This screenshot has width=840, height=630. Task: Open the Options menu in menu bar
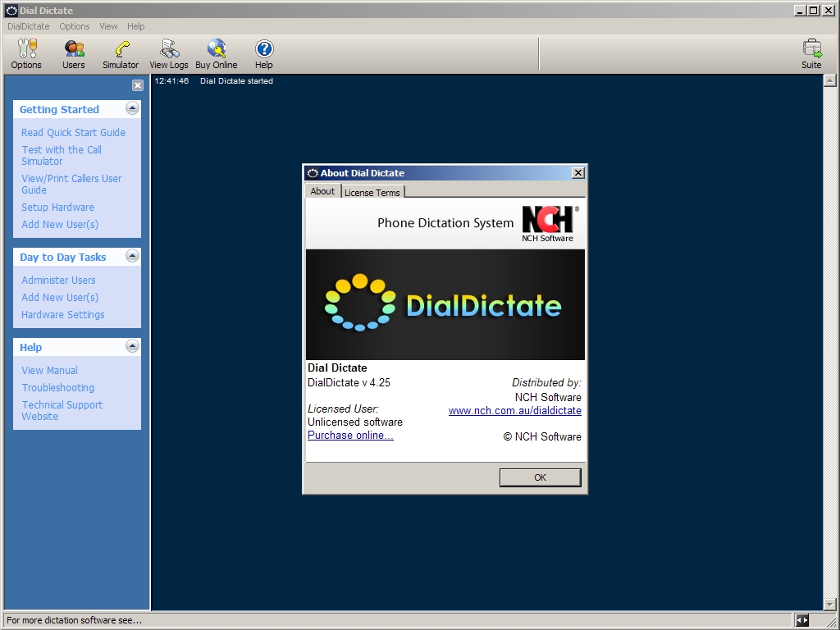pos(75,26)
